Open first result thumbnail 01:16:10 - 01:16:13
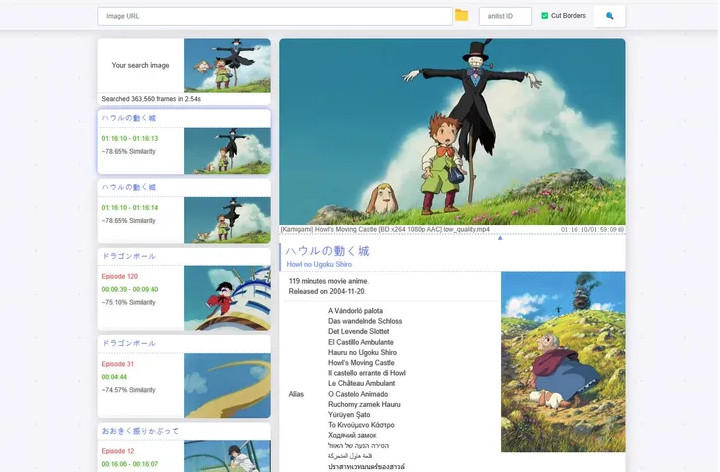 coord(227,151)
